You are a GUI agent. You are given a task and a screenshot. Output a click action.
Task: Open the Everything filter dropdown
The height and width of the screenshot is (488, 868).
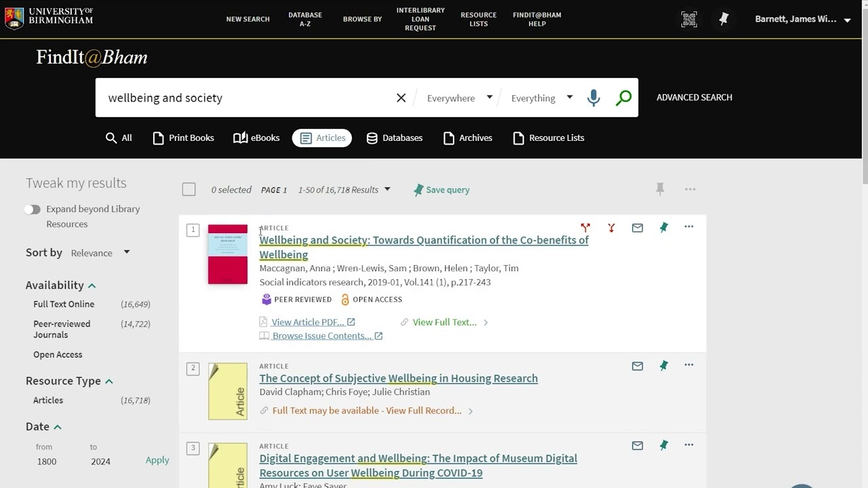[542, 98]
